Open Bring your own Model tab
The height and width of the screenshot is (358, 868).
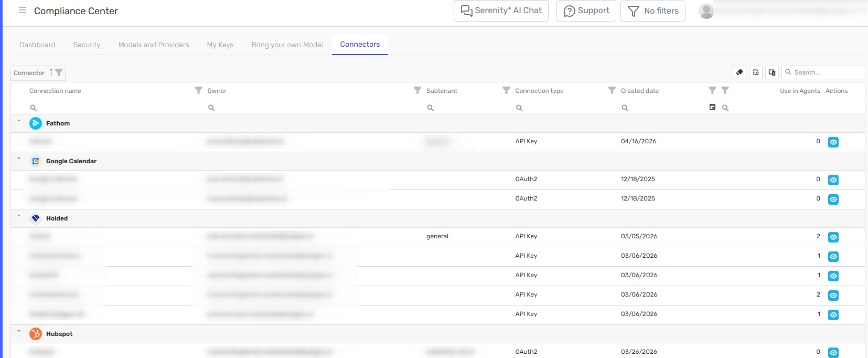click(x=287, y=45)
